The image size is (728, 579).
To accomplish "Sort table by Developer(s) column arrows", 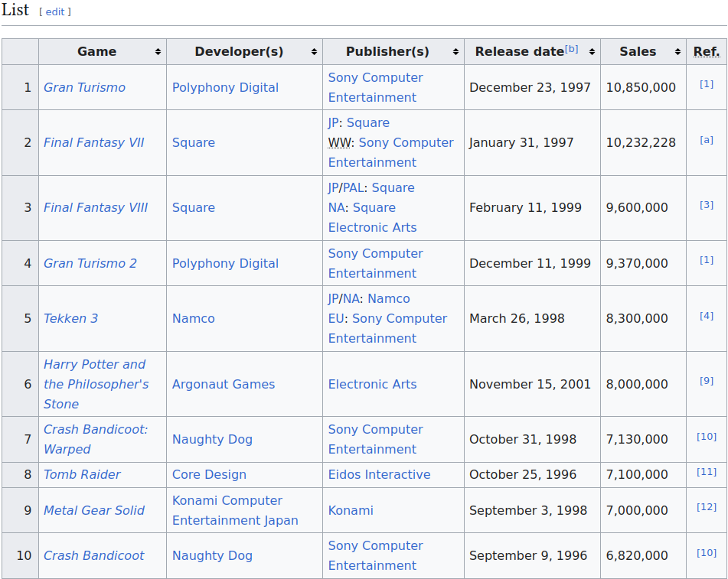I will 314,52.
